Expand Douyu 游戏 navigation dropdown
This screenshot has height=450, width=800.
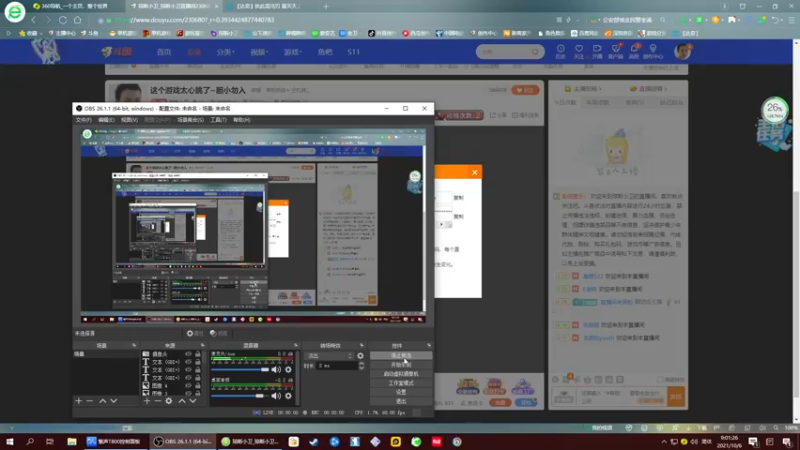(292, 52)
